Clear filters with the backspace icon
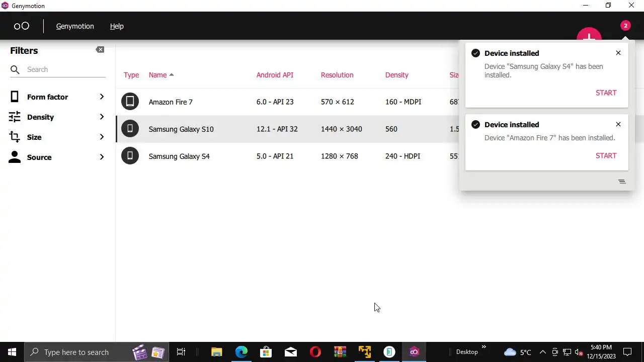The height and width of the screenshot is (362, 644). pyautogui.click(x=100, y=49)
